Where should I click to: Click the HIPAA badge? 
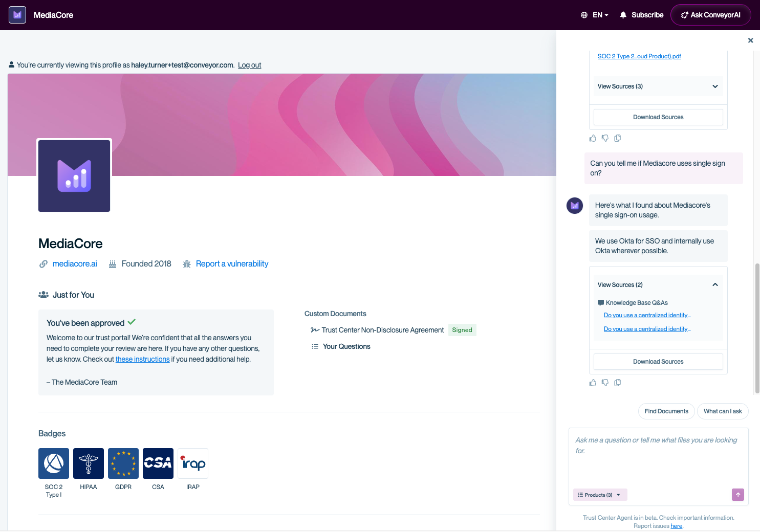[89, 463]
